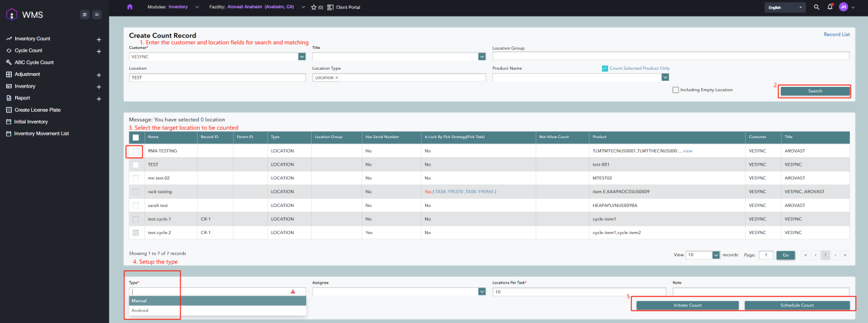The width and height of the screenshot is (868, 323).
Task: Click the home icon in top bar
Action: (x=130, y=7)
